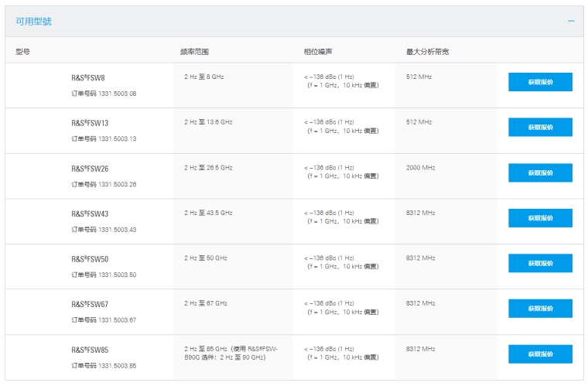Get pricing for the R&S FSW50
Screen dimensions: 588x386
coord(540,263)
